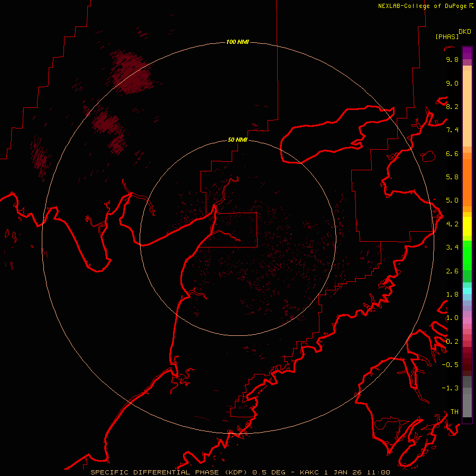The image size is (476, 476).
Task: Select the 2.6 legend value
Action: (452, 271)
